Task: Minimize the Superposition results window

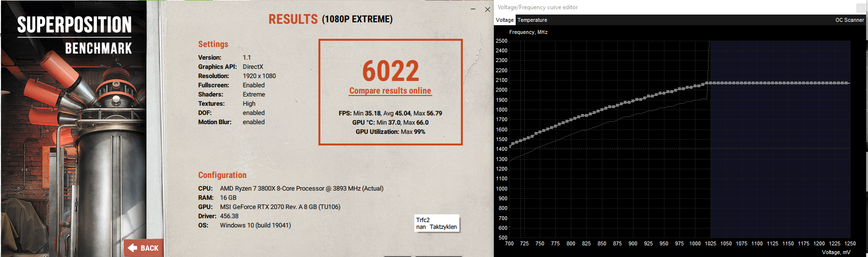Action: tap(473, 10)
